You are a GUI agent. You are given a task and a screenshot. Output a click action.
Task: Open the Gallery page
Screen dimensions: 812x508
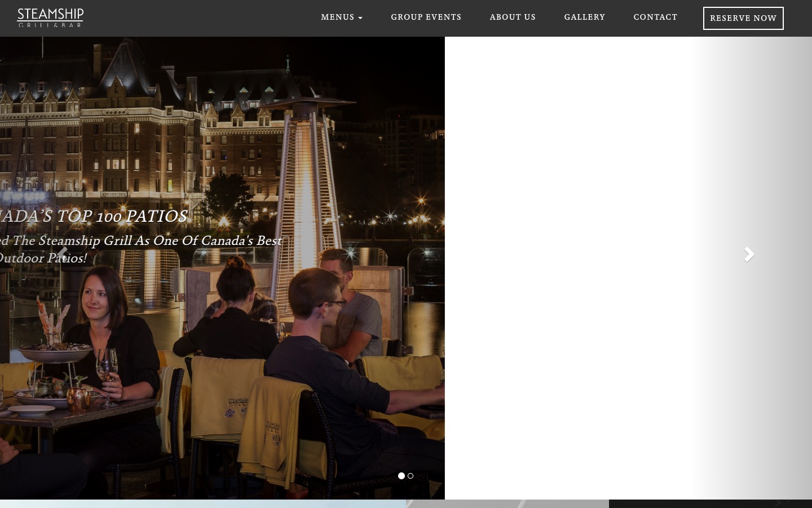point(585,17)
